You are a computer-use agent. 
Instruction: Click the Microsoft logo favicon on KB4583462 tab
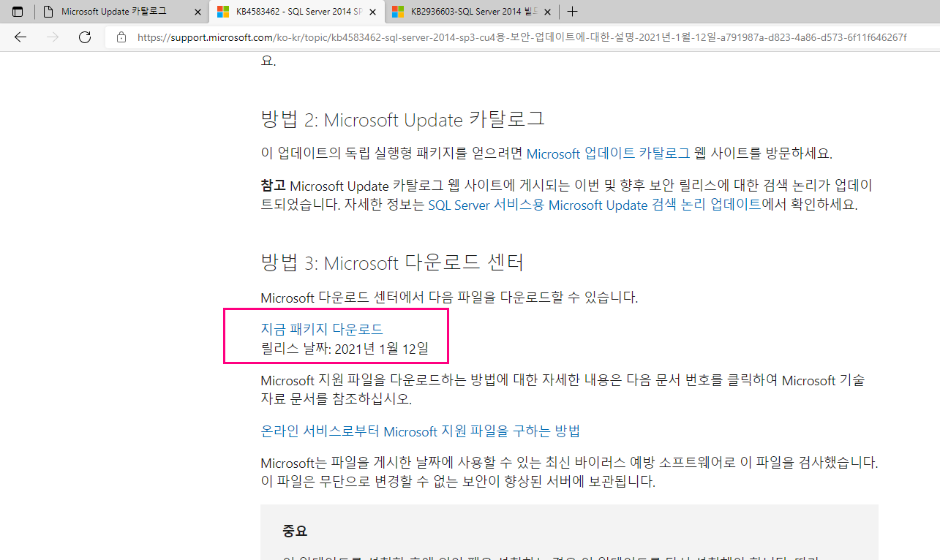[x=223, y=12]
